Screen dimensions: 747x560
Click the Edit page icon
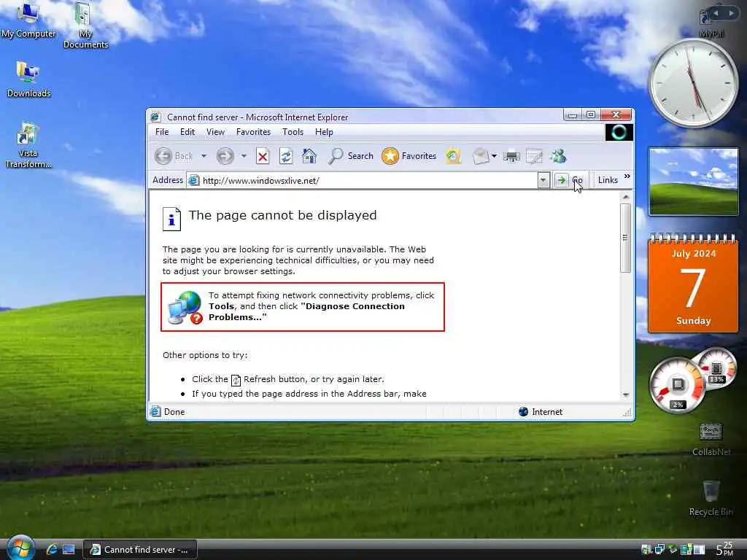coord(534,156)
